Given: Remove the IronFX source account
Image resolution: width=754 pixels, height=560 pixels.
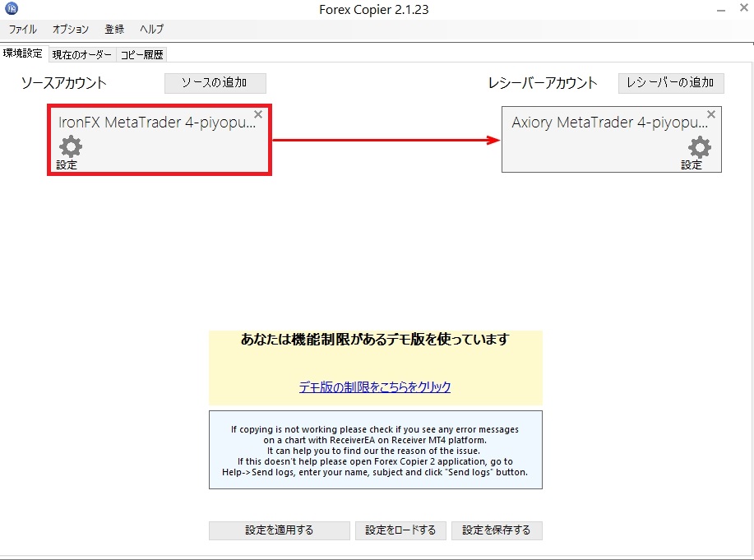Looking at the screenshot, I should [x=258, y=114].
